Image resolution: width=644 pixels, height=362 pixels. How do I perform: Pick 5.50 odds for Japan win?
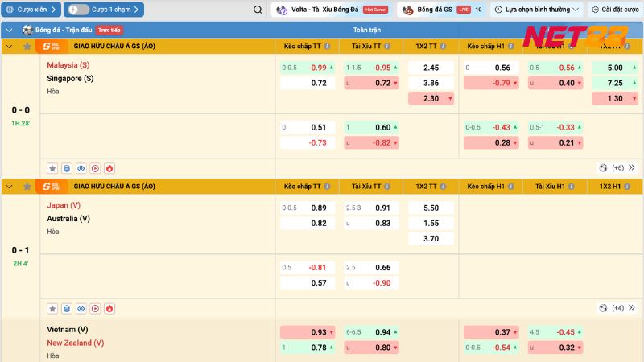(431, 208)
